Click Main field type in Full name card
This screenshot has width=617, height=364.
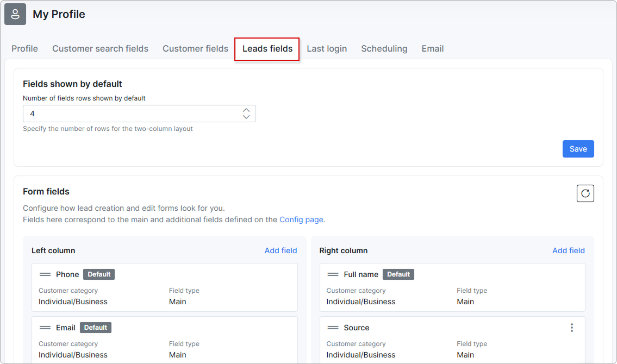(x=465, y=302)
